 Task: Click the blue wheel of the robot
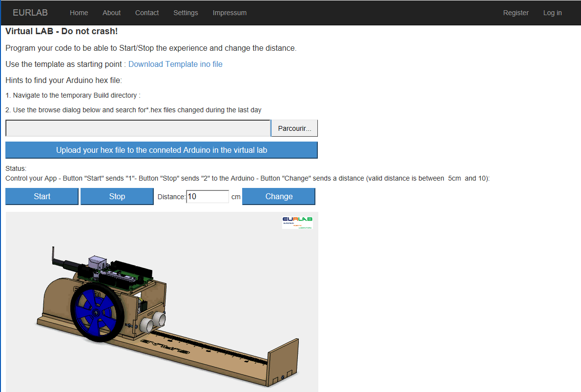(96, 312)
